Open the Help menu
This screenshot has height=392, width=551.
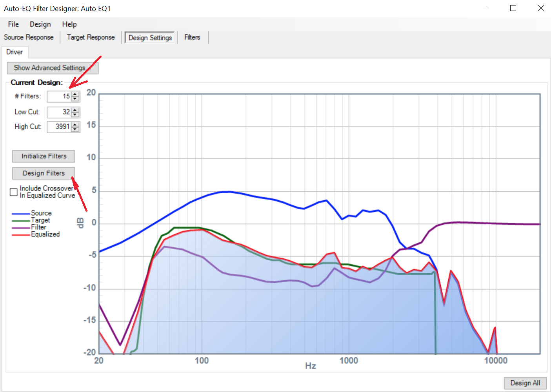[69, 24]
